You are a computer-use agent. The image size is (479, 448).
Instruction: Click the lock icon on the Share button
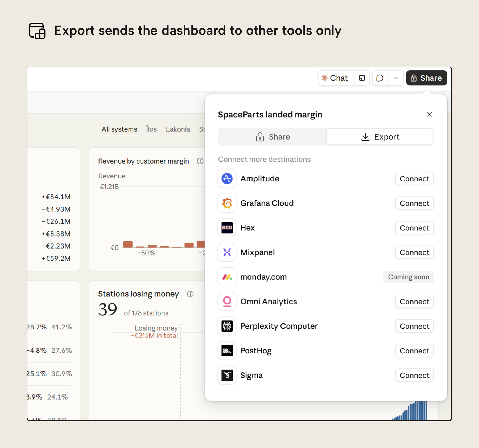pyautogui.click(x=414, y=78)
